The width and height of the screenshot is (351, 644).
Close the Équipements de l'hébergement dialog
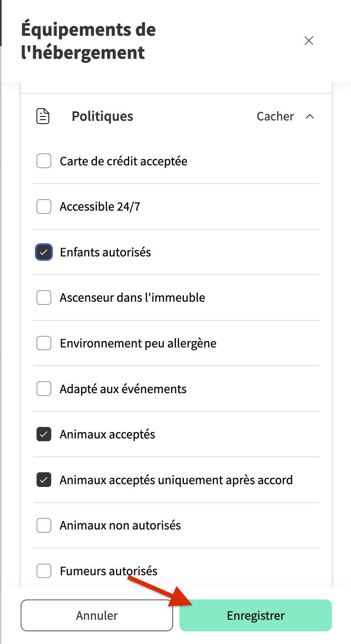point(309,41)
